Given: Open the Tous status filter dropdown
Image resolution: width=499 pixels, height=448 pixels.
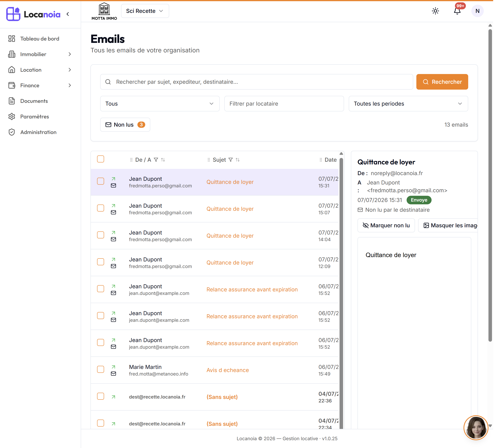Looking at the screenshot, I should coord(160,104).
